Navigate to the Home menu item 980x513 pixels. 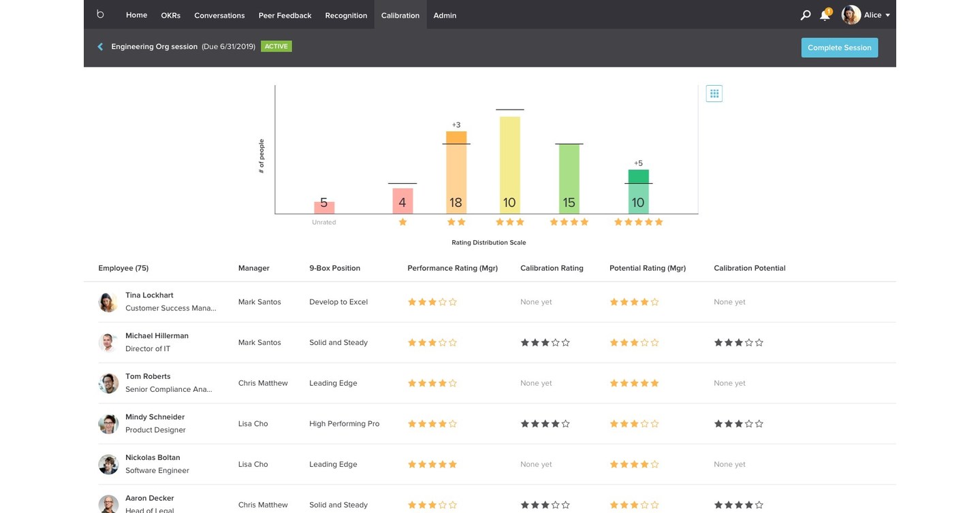tap(136, 14)
